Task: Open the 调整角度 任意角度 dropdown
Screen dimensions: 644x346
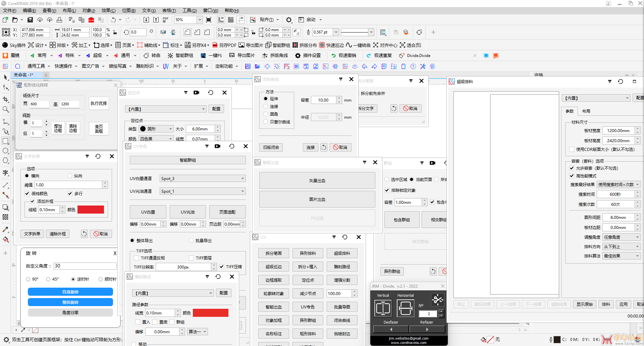Action: 621,237
